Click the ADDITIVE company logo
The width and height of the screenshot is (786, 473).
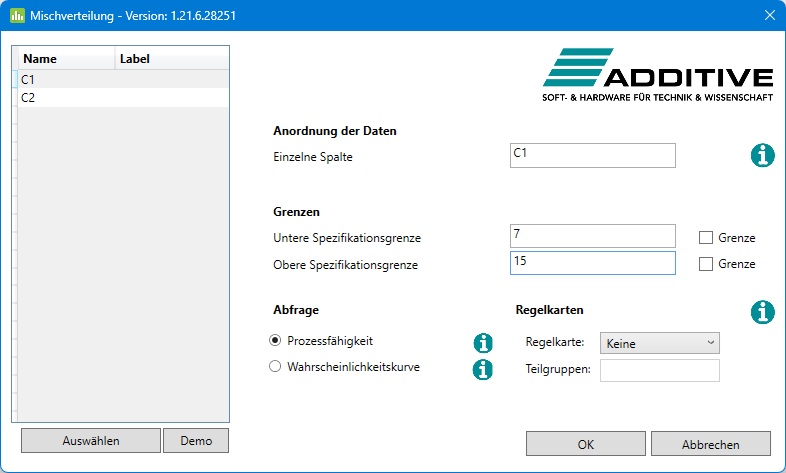(658, 75)
